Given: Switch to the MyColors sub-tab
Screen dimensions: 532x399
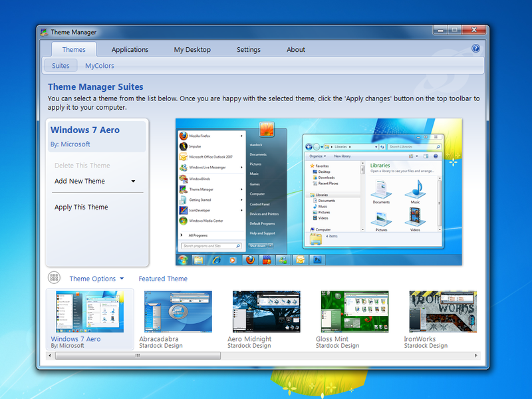Looking at the screenshot, I should pos(99,66).
